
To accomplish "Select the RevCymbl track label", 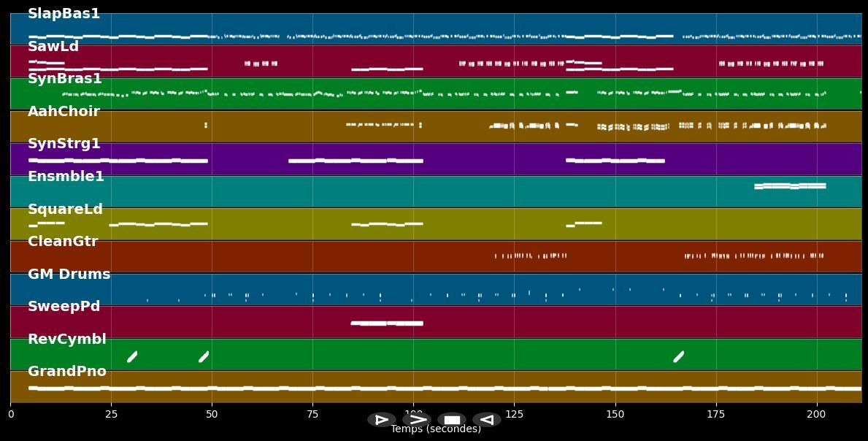I will coord(67,340).
